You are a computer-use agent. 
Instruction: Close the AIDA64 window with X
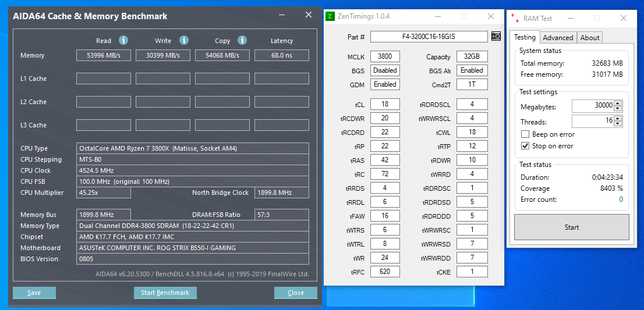[x=309, y=15]
